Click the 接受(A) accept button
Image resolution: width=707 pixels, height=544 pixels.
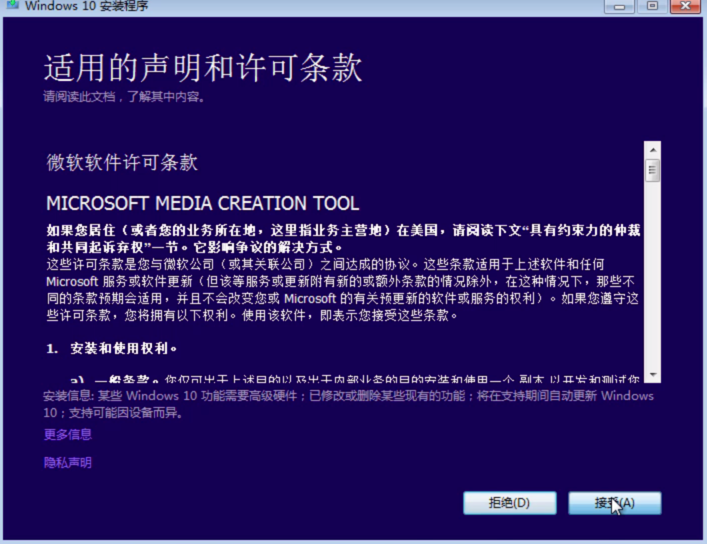point(615,503)
